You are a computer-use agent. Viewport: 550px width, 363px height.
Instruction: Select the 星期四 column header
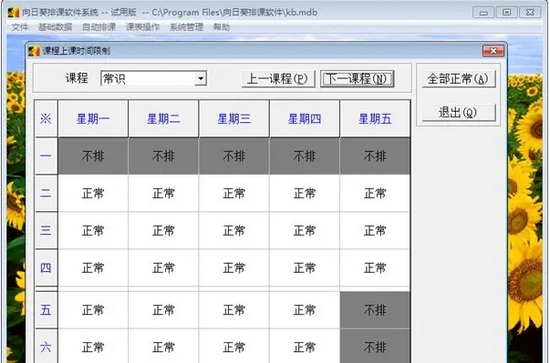[x=304, y=119]
